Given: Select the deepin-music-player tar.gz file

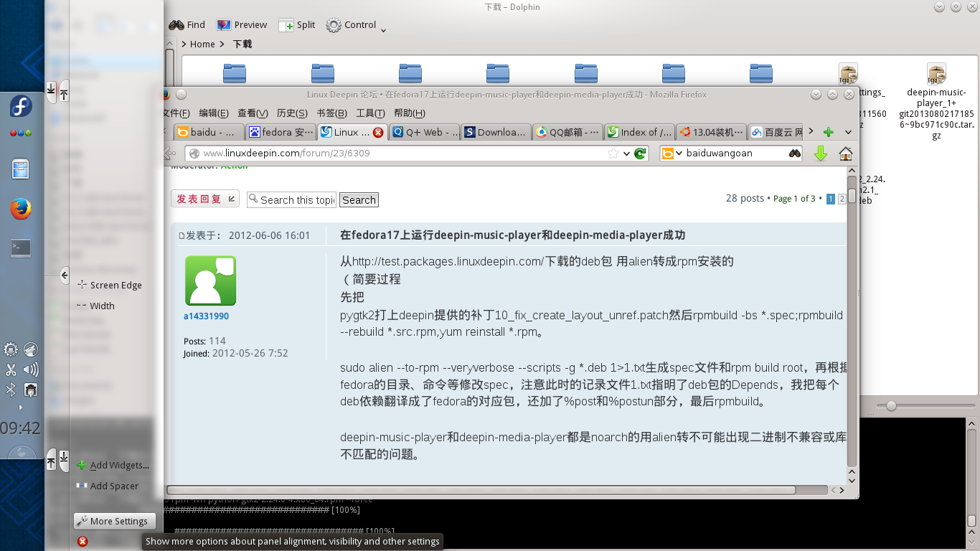Looking at the screenshot, I should (x=936, y=103).
